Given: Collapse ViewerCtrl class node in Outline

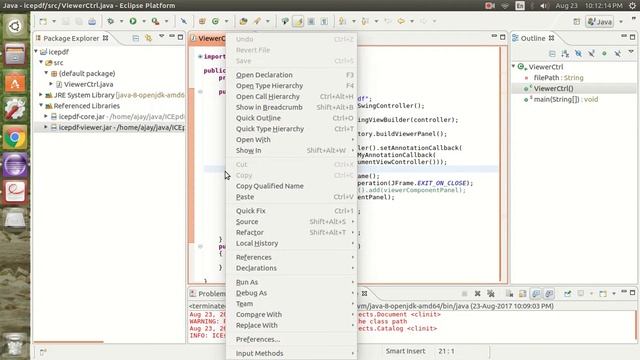Looking at the screenshot, I should tap(514, 66).
